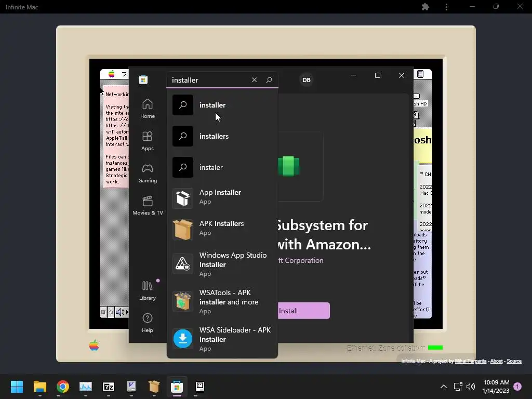Open Mihai Parparita link in footer
532x399 pixels.
tap(470, 361)
